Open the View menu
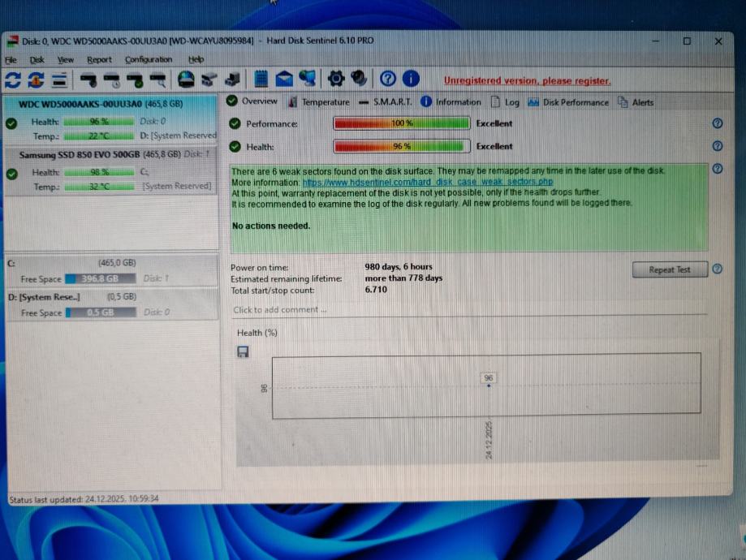Image resolution: width=746 pixels, height=560 pixels. tap(66, 60)
